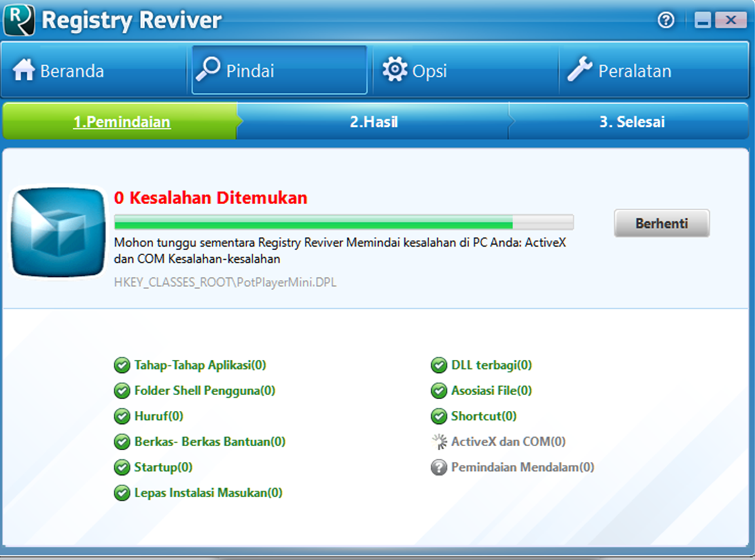Switch to the Pindai tab
The height and width of the screenshot is (560, 755).
pyautogui.click(x=279, y=70)
